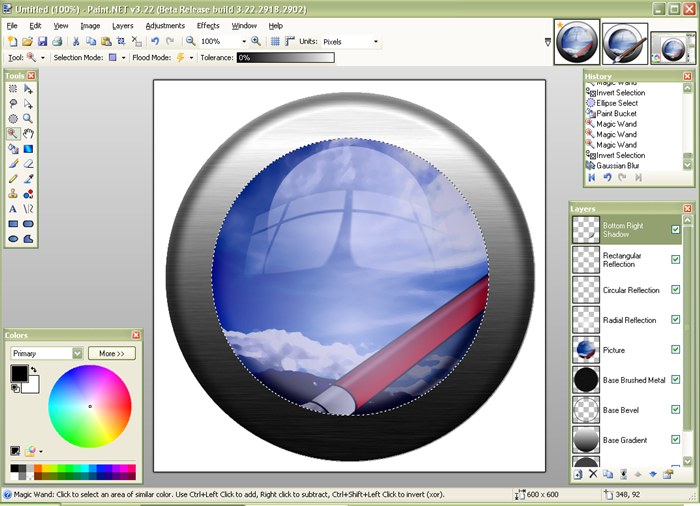Expand the image list arrow near thumbnails

point(548,42)
